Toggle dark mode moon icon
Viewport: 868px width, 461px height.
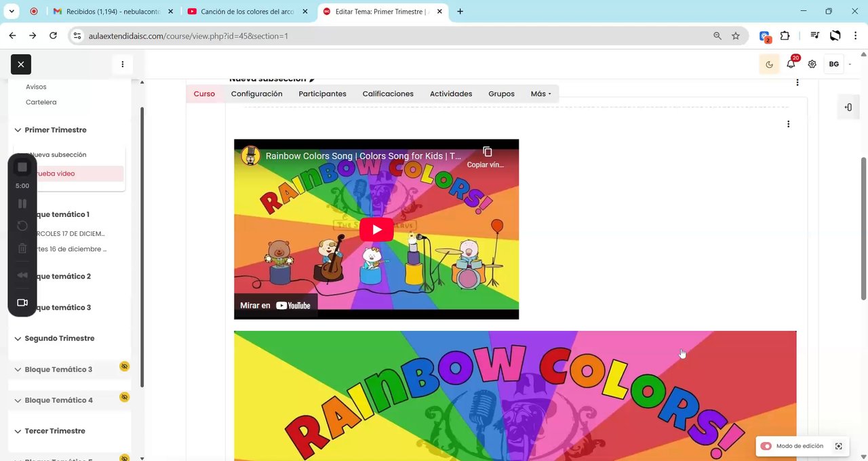pyautogui.click(x=769, y=64)
